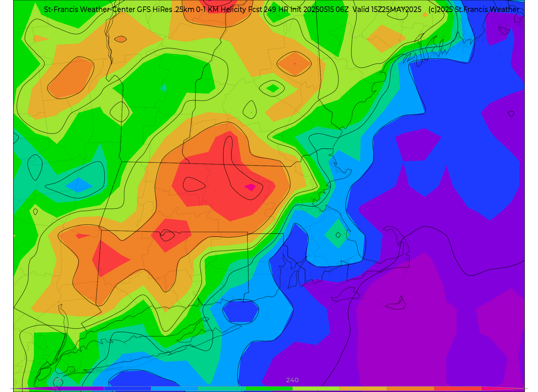Click the "0-1 KM Helicity" title text
Screen dimensions: 538x392
click(x=221, y=10)
